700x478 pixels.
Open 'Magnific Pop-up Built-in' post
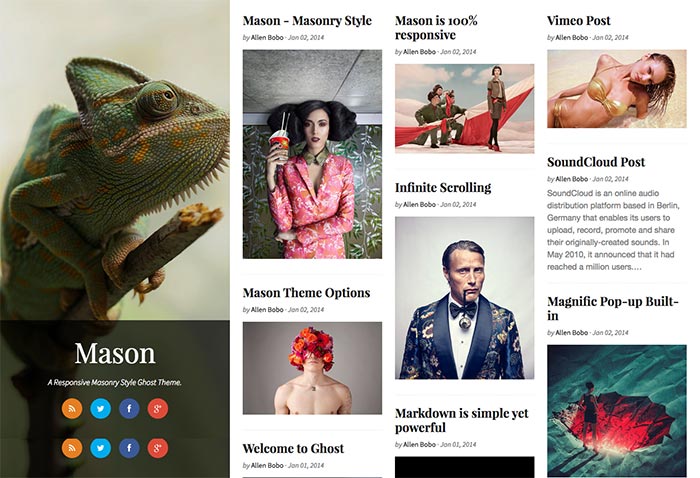(x=613, y=308)
